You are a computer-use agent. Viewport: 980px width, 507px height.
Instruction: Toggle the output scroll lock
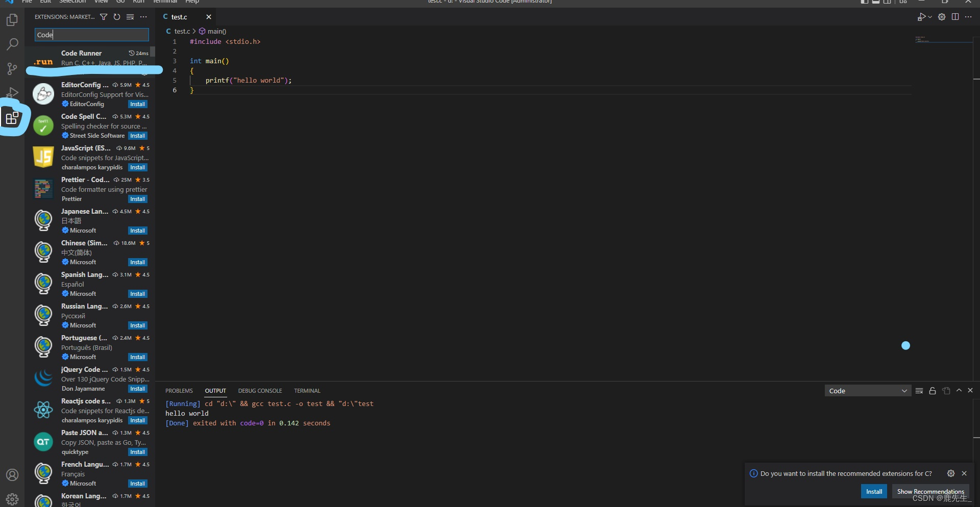pyautogui.click(x=933, y=391)
